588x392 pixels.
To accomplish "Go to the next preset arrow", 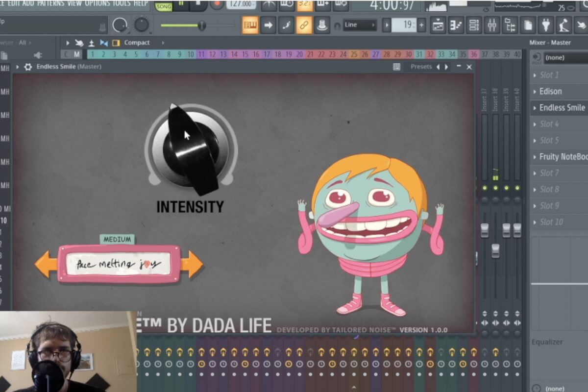I will coord(446,67).
